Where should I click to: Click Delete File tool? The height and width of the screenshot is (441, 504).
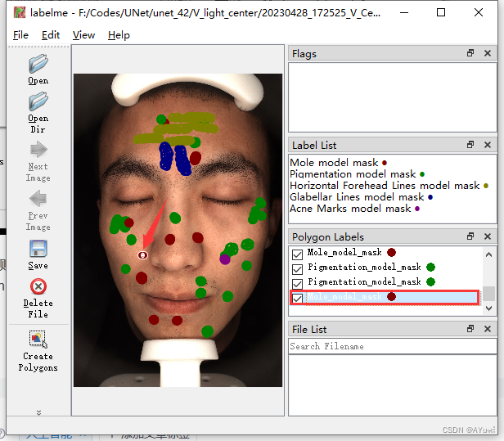pyautogui.click(x=38, y=299)
